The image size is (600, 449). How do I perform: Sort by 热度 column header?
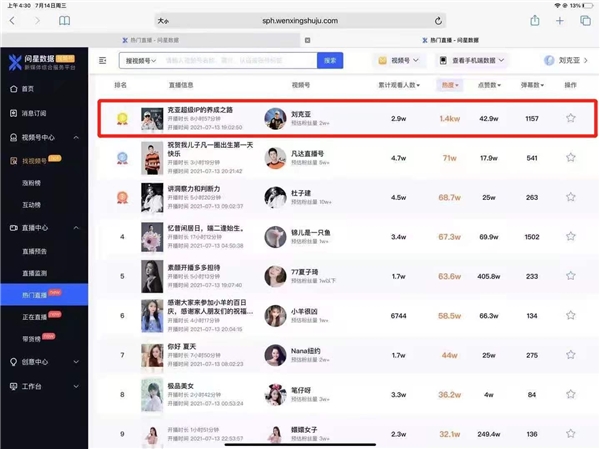click(449, 86)
